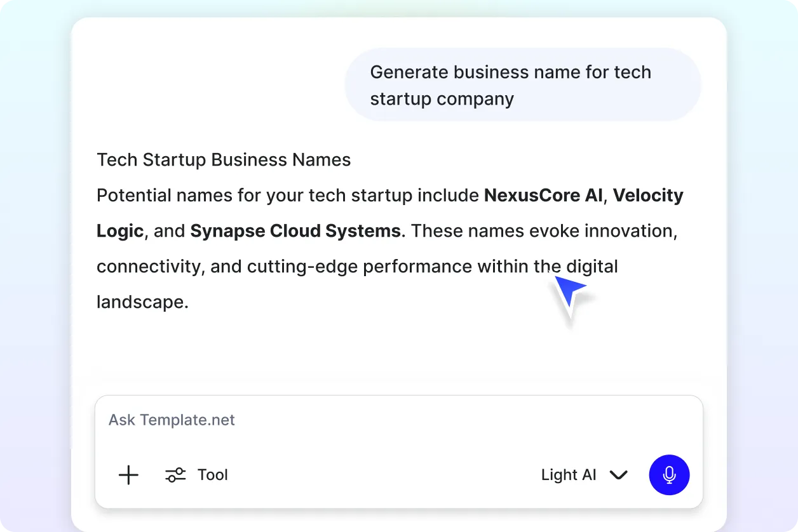
Task: Click the plus icon to attach content
Action: (128, 475)
